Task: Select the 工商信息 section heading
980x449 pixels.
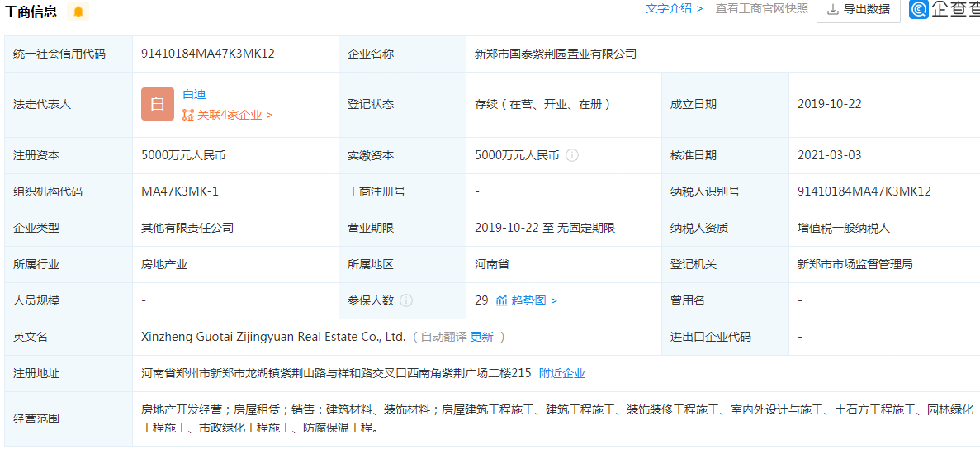Action: coord(31,12)
